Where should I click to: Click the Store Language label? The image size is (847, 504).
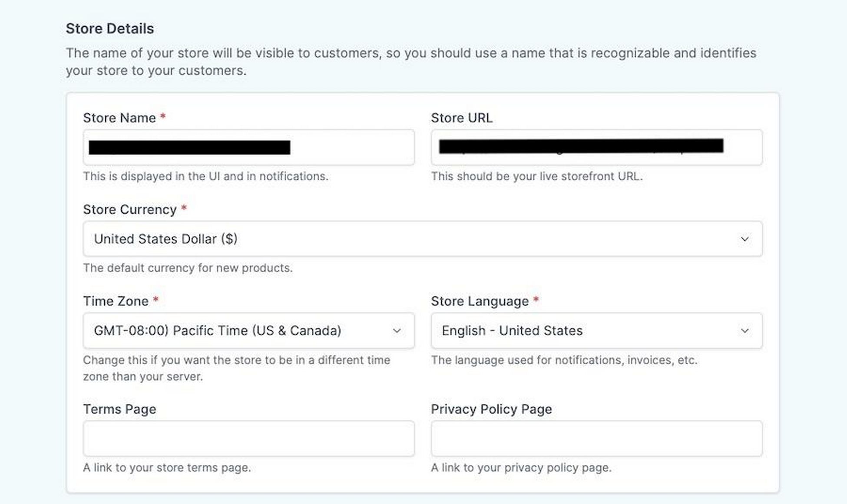(480, 301)
